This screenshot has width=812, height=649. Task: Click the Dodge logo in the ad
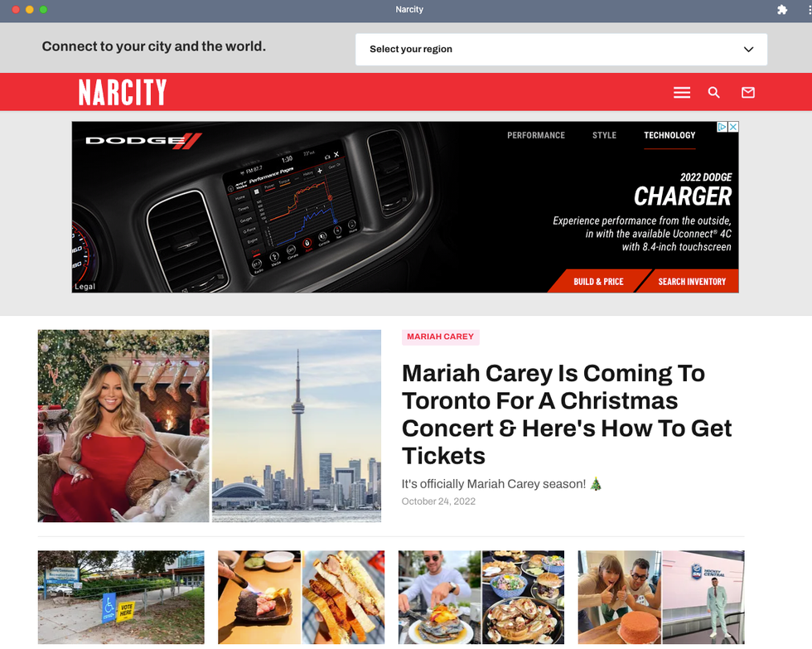[143, 141]
